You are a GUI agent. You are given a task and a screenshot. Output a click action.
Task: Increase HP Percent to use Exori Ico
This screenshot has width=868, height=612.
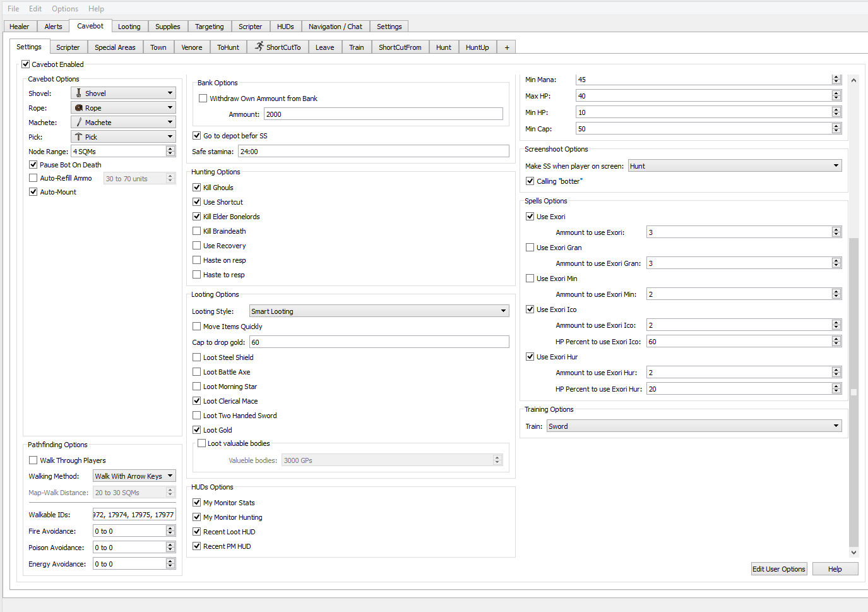pos(836,339)
